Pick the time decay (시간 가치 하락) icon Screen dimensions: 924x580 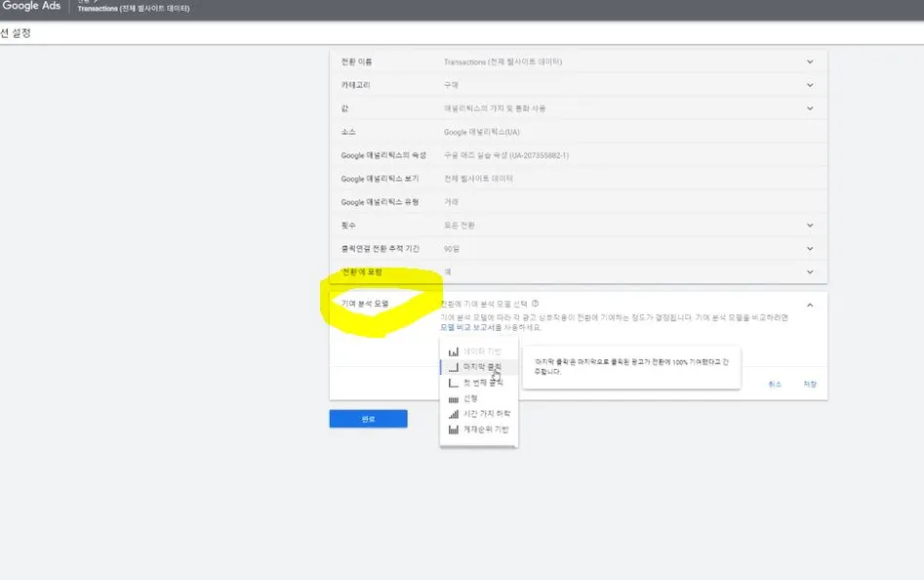(452, 414)
